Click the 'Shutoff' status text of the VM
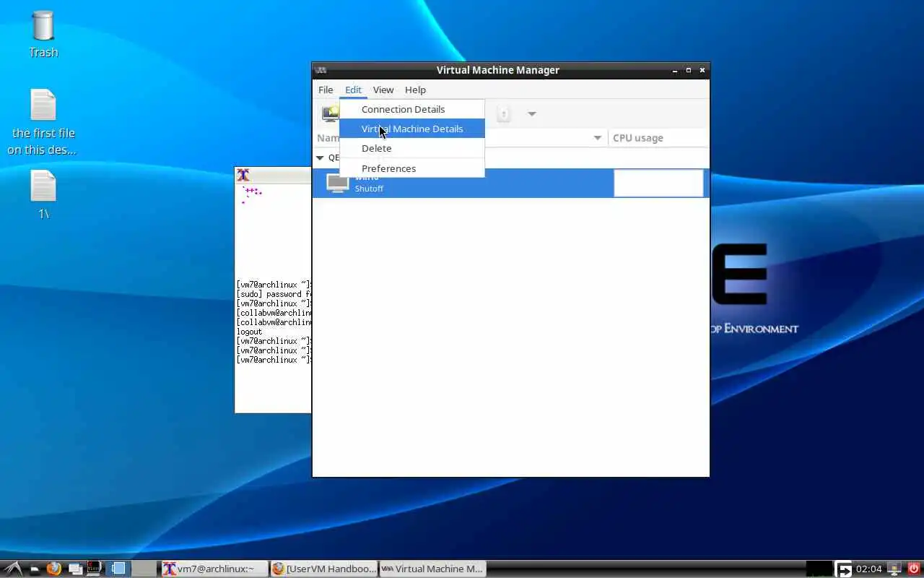The image size is (924, 578). (x=369, y=189)
